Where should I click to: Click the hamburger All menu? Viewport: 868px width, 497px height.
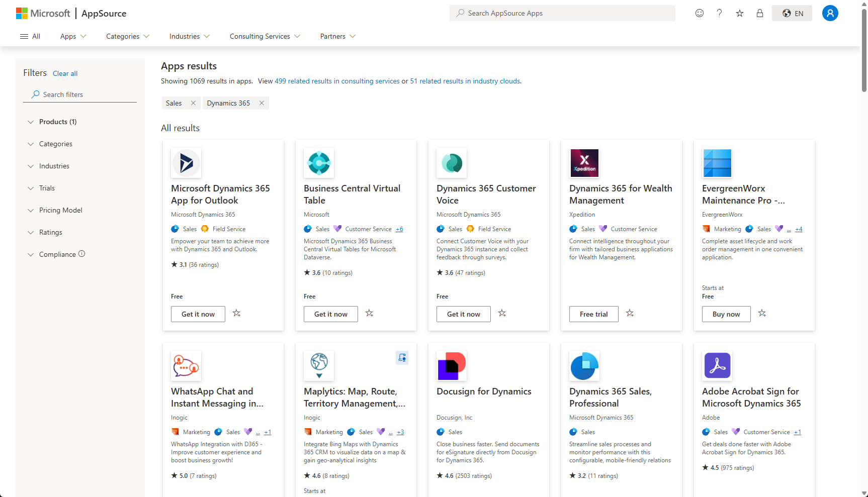click(x=30, y=36)
